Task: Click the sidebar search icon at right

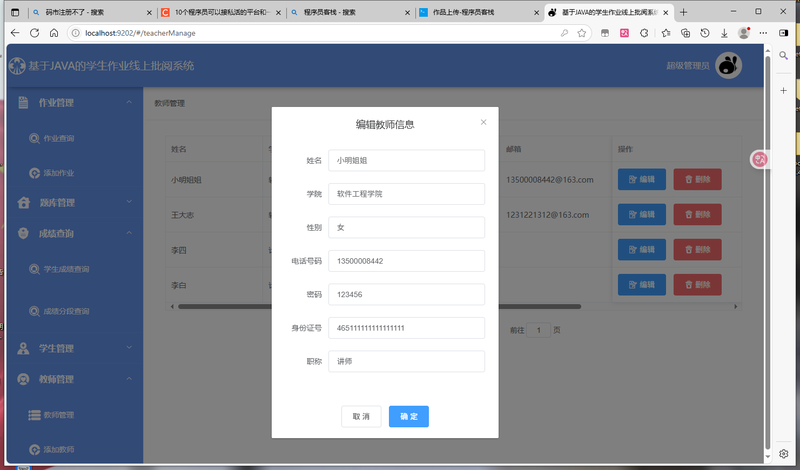Action: click(784, 55)
